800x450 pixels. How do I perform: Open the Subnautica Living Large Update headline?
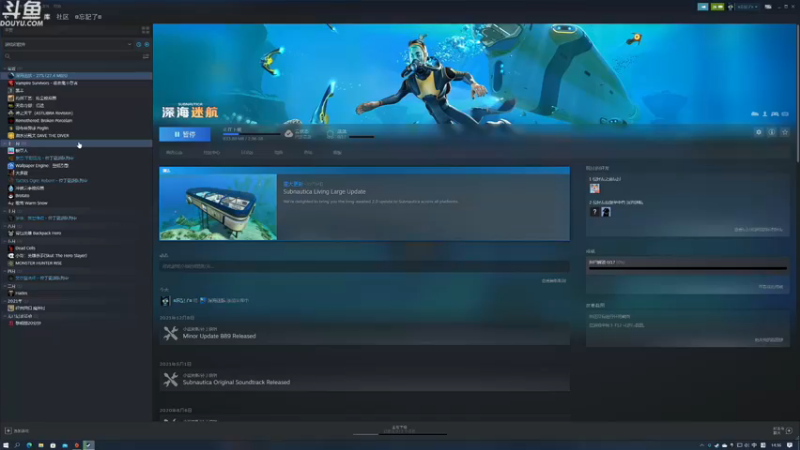coord(324,191)
